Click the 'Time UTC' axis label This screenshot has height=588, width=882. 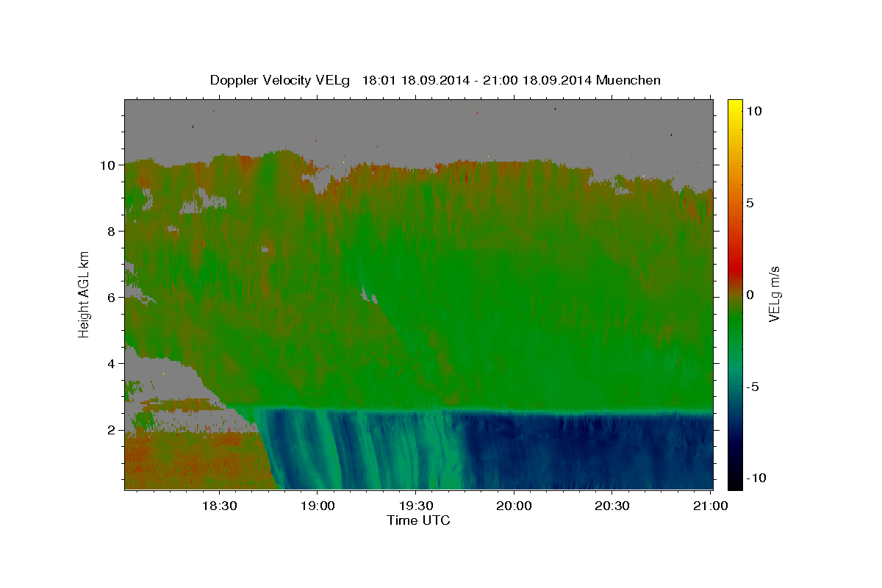[x=418, y=520]
